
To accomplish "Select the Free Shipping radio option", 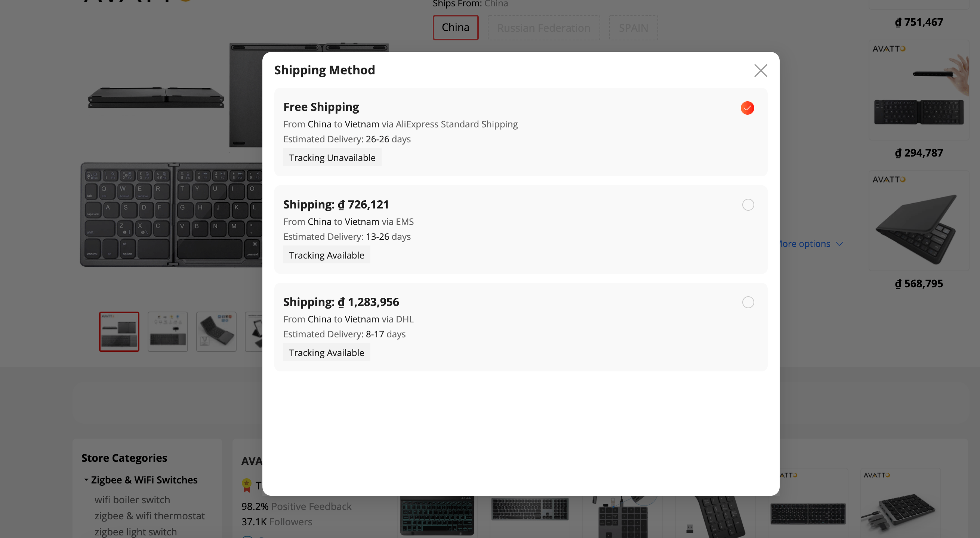I will tap(747, 108).
